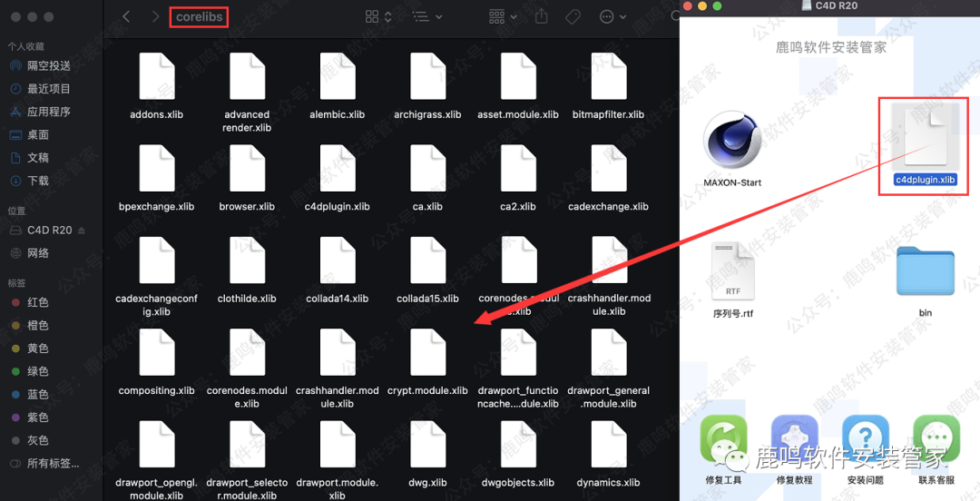Select the 下载 Downloads sidebar item
The image size is (980, 501).
click(x=37, y=181)
